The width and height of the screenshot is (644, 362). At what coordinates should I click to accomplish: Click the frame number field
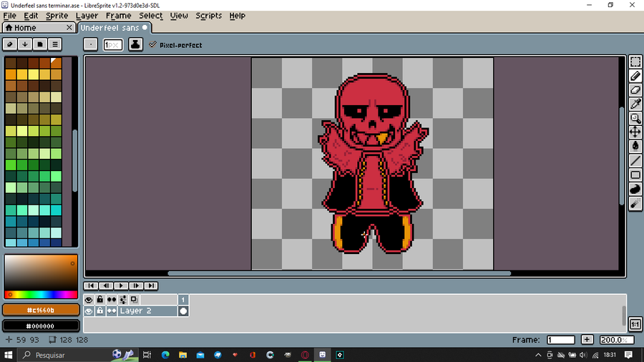tap(560, 340)
